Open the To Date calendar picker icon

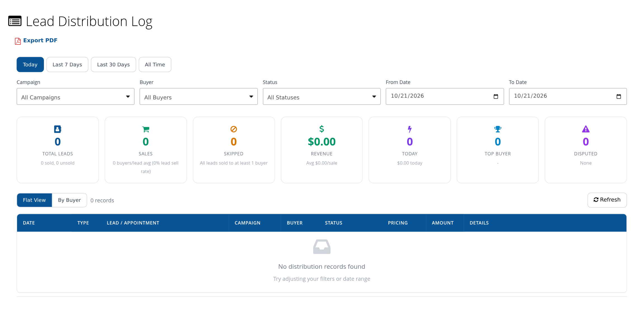tap(619, 96)
